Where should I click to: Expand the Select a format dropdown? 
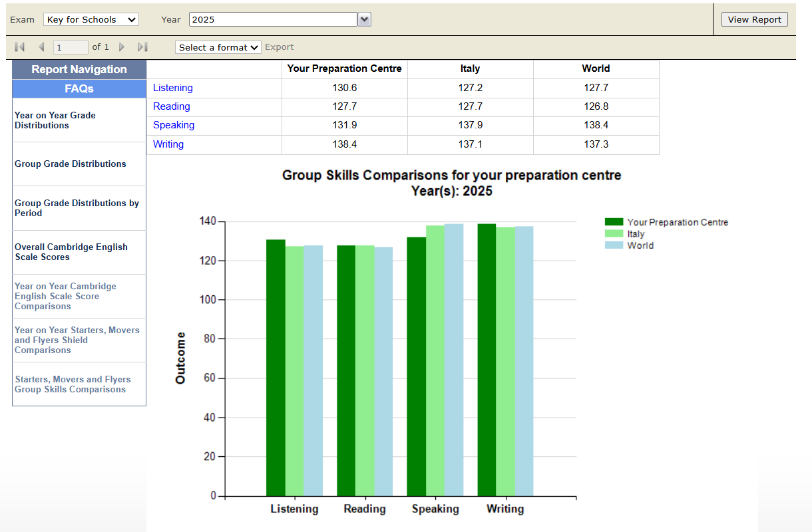pyautogui.click(x=218, y=47)
